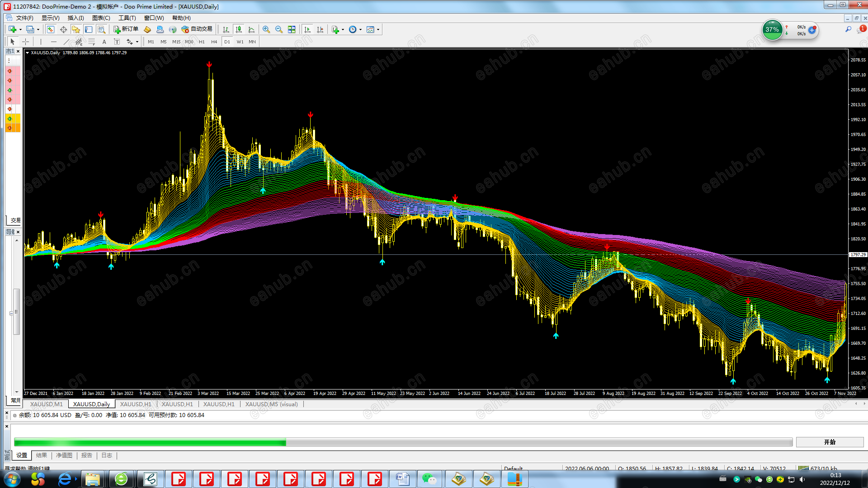Toggle AutoTrading (自动交易) button
The image size is (868, 488).
197,29
